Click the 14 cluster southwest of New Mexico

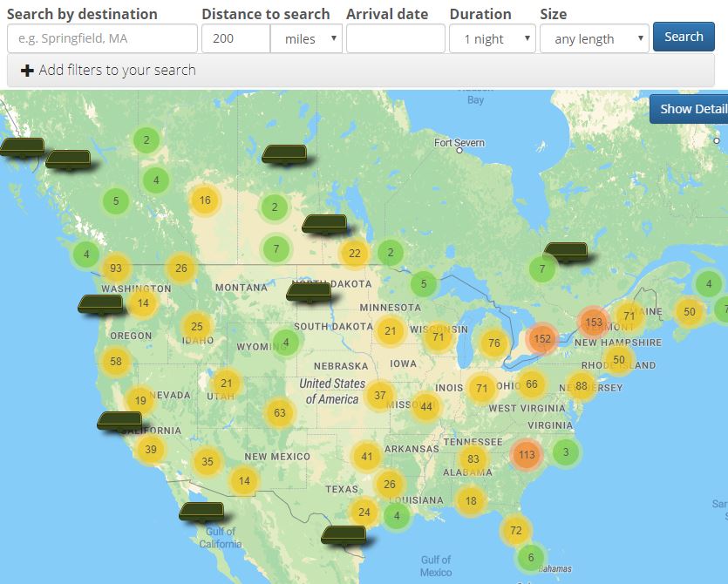(x=244, y=480)
